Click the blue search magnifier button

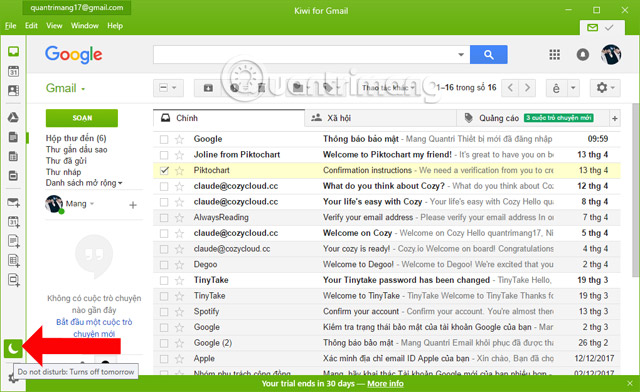tap(489, 55)
